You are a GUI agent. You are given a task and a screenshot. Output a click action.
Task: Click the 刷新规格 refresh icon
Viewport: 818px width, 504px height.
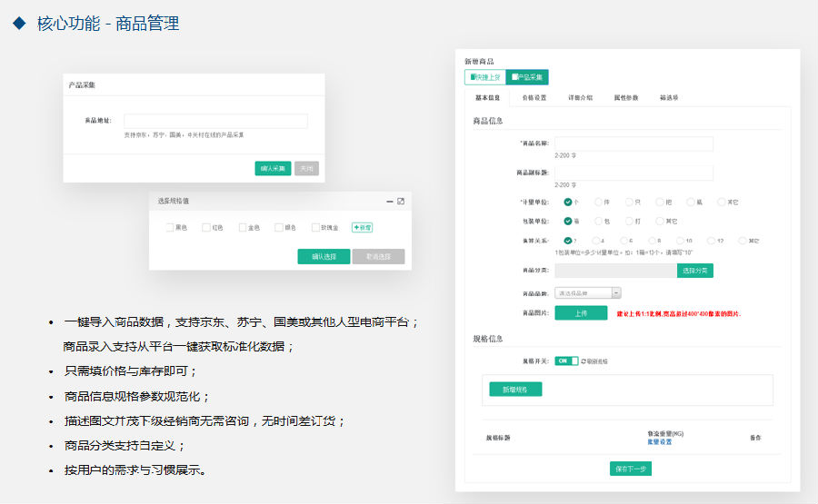584,361
